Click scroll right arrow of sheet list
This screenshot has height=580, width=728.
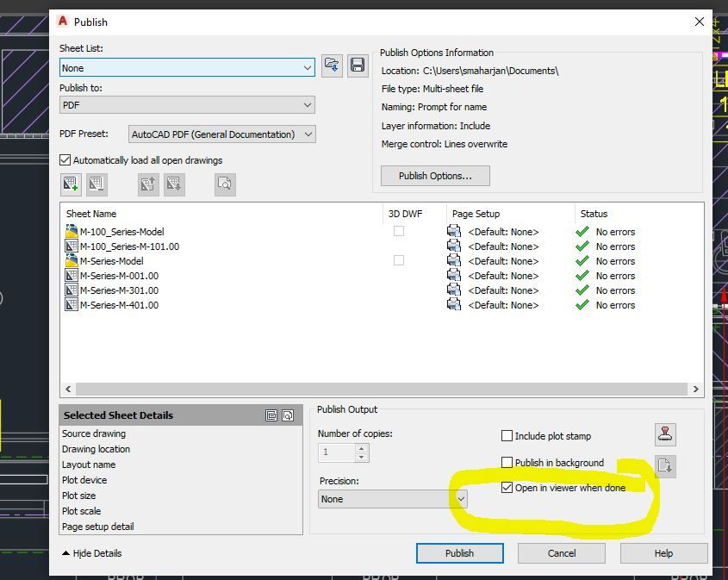pos(695,389)
